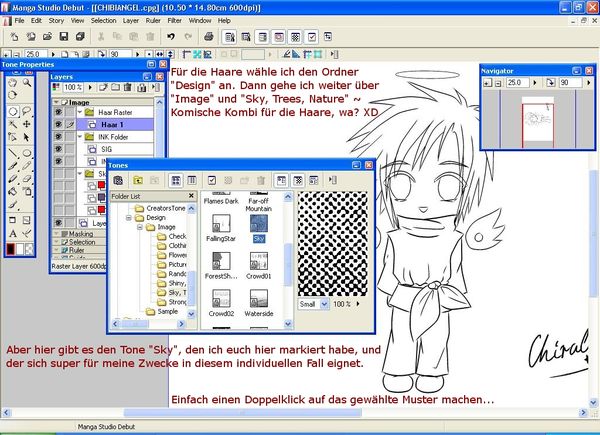The height and width of the screenshot is (435, 600).
Task: Click the white color swatch in toolbox
Action: 20,249
